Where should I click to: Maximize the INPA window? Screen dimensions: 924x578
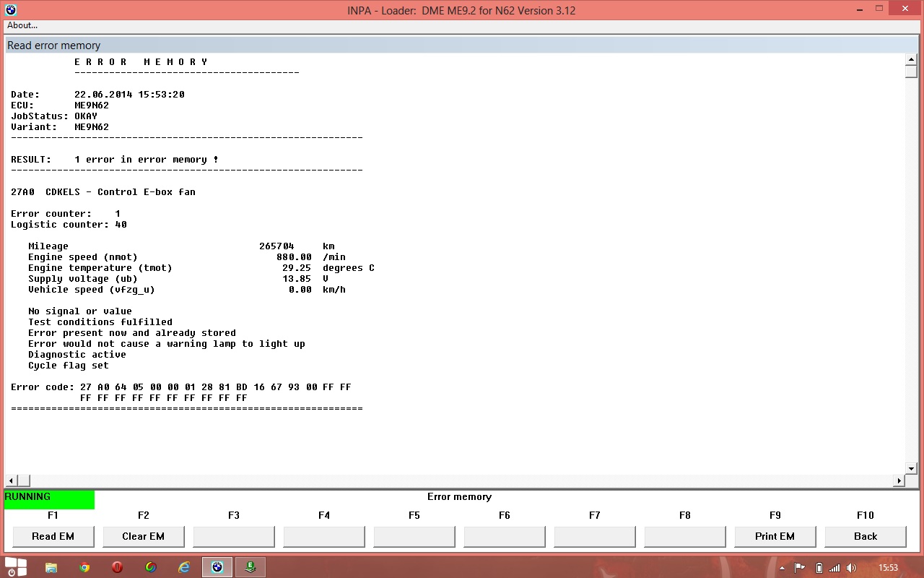point(879,9)
